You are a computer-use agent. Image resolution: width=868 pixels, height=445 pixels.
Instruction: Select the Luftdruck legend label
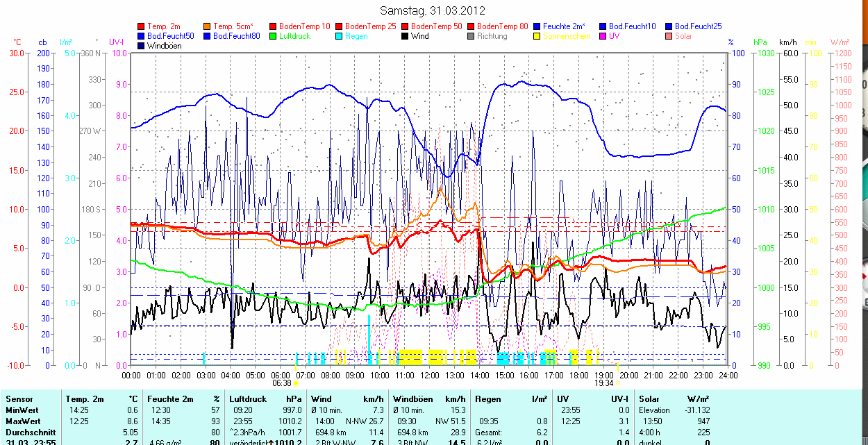(294, 36)
